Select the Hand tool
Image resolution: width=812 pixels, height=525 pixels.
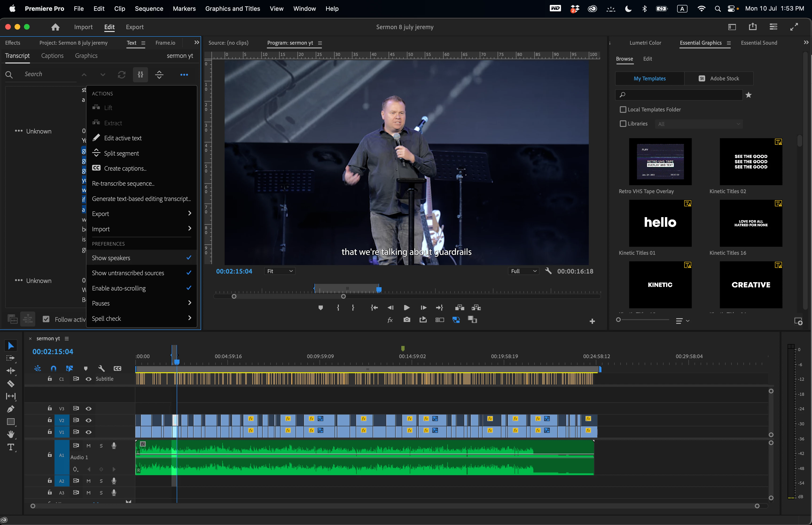[x=11, y=434]
